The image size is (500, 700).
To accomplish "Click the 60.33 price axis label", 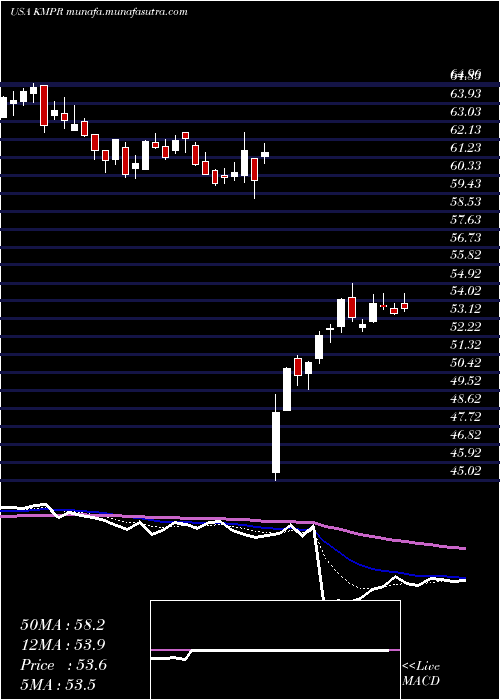I will pyautogui.click(x=465, y=166).
